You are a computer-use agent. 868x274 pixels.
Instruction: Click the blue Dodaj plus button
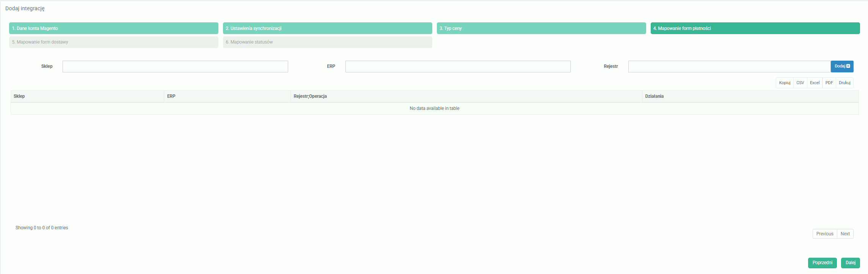click(842, 66)
